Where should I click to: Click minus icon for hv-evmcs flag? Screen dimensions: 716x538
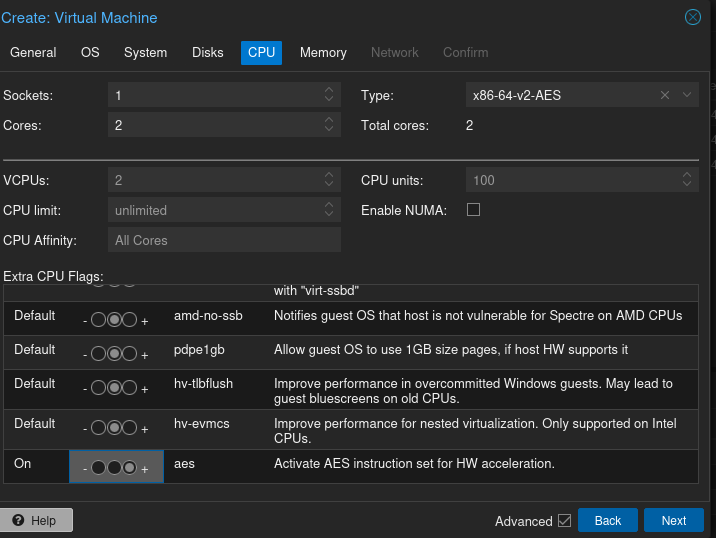[85, 429]
